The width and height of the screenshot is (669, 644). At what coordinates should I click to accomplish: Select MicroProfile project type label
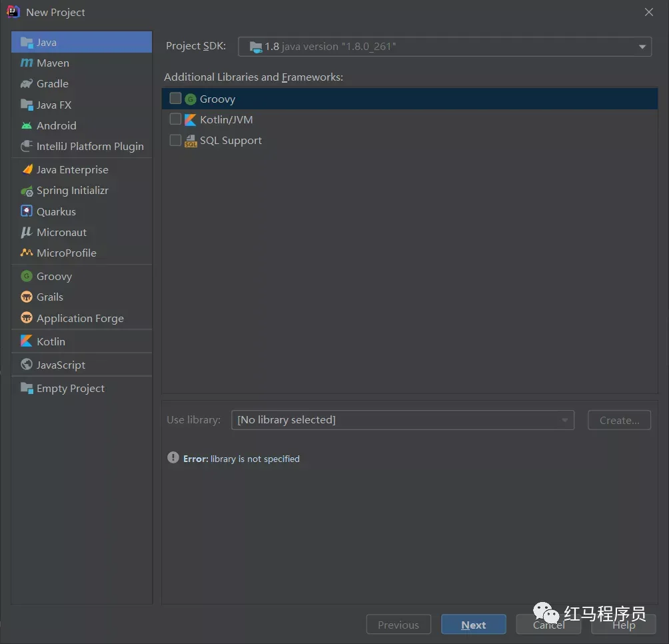67,253
